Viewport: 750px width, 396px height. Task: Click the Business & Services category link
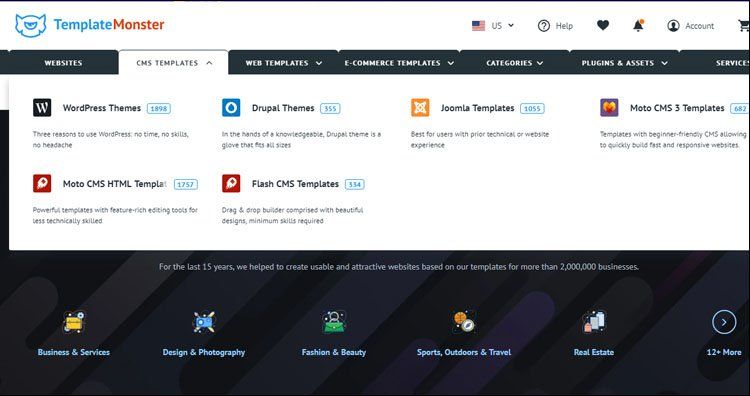pyautogui.click(x=74, y=352)
